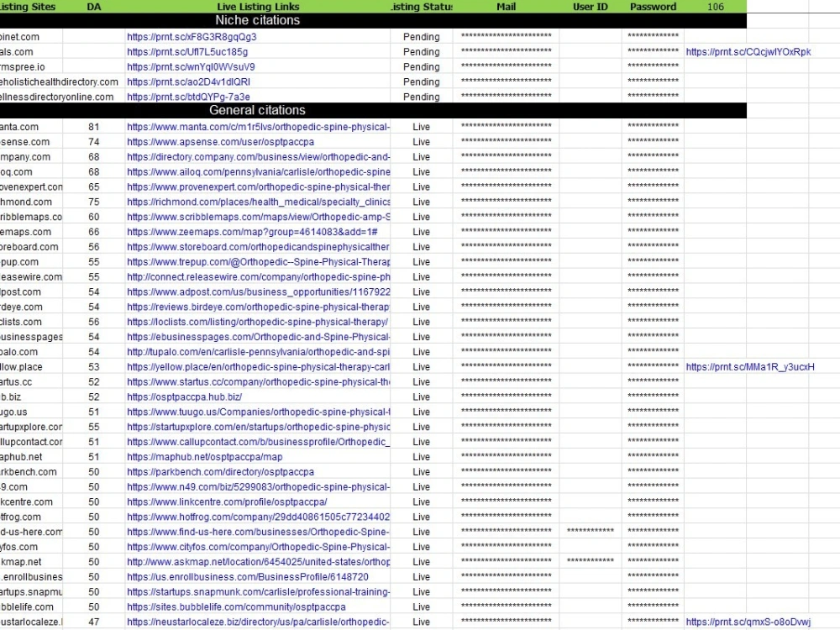The height and width of the screenshot is (630, 840).
Task: Open the maphub.net osptpaccpa map link
Action: 205,457
